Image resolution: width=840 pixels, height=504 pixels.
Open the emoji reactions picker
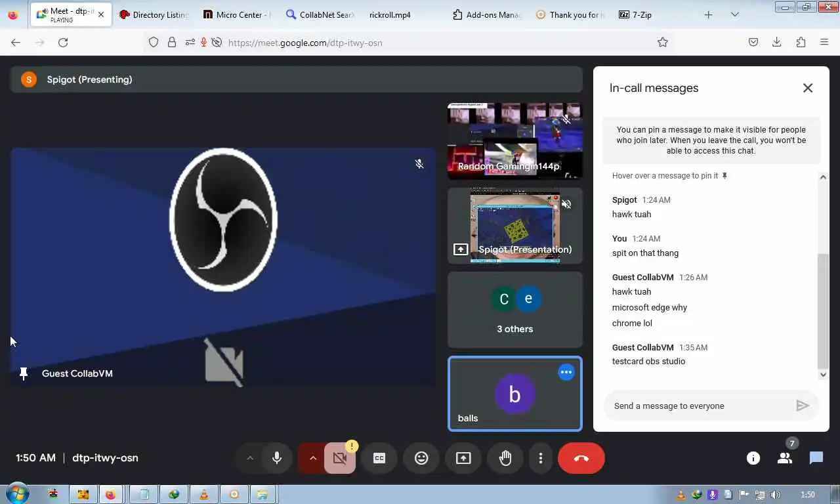coord(421,458)
